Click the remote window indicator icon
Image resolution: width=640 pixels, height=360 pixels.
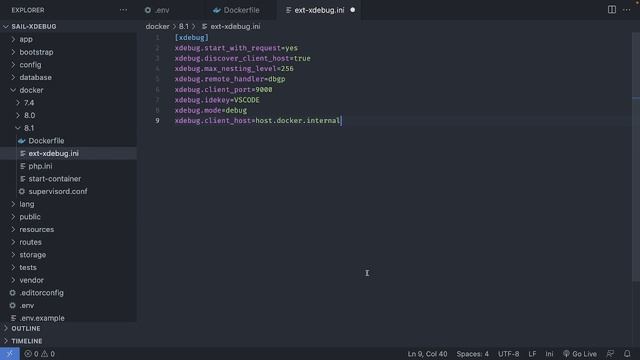click(9, 353)
